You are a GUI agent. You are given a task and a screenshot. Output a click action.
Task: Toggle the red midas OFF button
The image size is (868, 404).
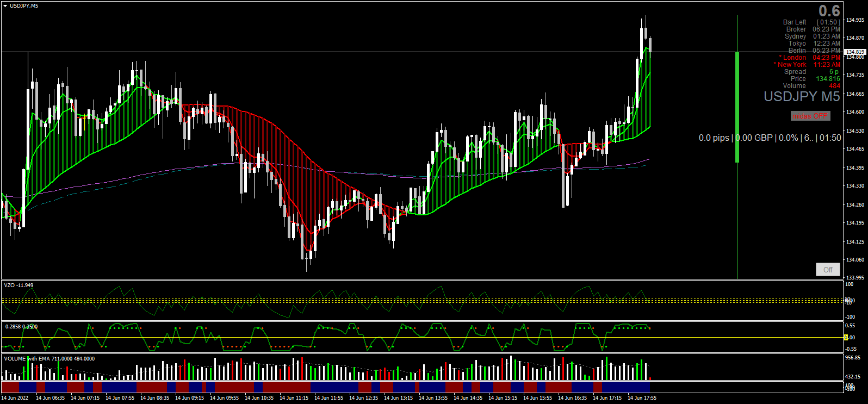810,116
